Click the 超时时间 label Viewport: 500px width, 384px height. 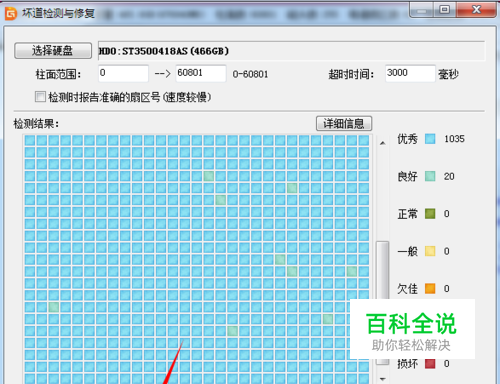351,74
